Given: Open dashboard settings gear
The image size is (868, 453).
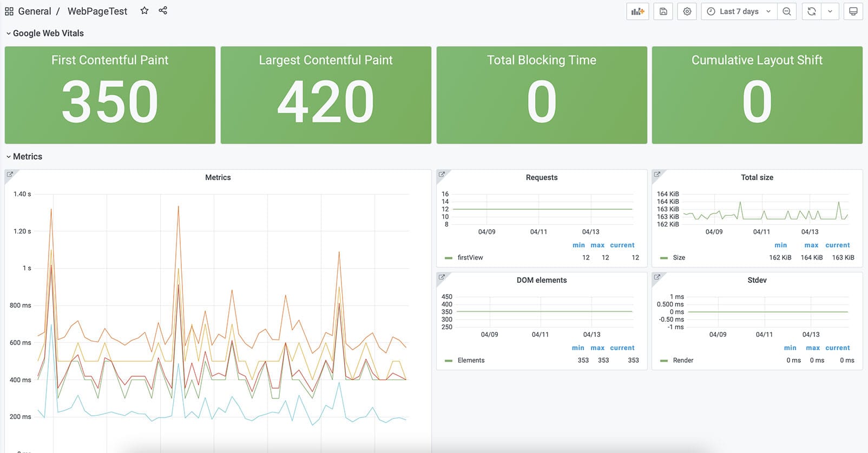Looking at the screenshot, I should tap(687, 11).
